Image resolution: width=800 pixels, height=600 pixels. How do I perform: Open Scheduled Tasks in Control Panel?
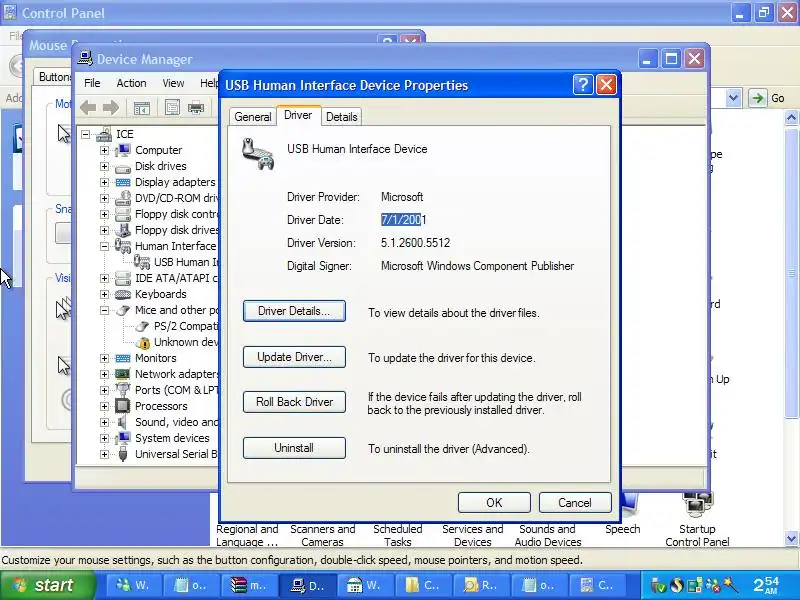(x=397, y=535)
